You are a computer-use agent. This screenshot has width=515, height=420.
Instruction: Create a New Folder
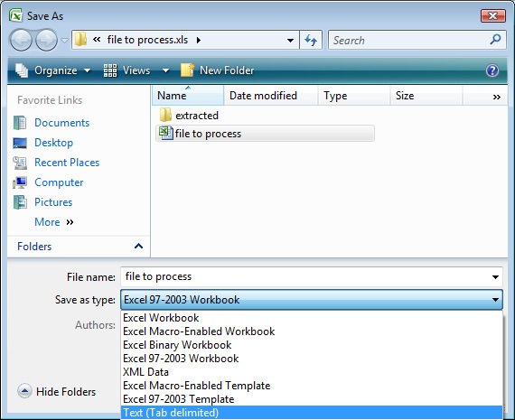pyautogui.click(x=218, y=70)
